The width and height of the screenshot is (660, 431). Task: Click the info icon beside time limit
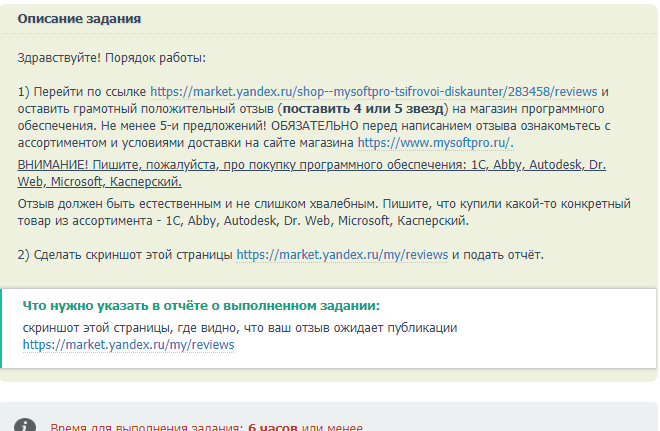pos(25,424)
